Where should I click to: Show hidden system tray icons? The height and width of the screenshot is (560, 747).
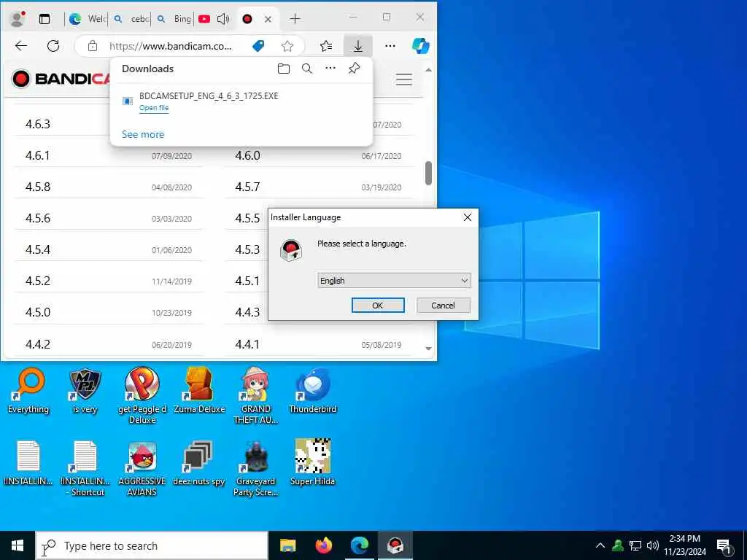pos(600,545)
